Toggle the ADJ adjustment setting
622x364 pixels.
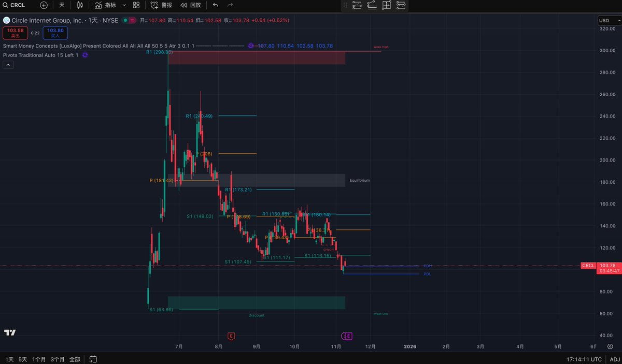point(614,359)
